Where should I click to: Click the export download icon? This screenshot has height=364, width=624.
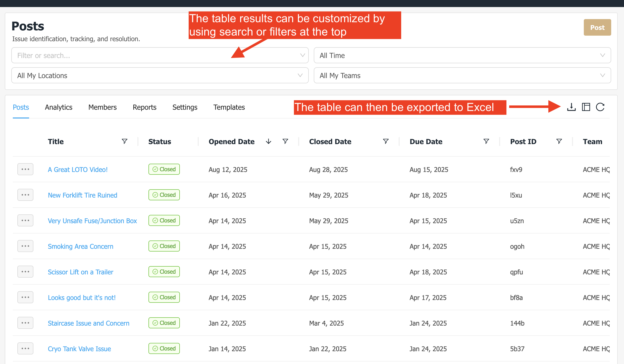coord(571,107)
